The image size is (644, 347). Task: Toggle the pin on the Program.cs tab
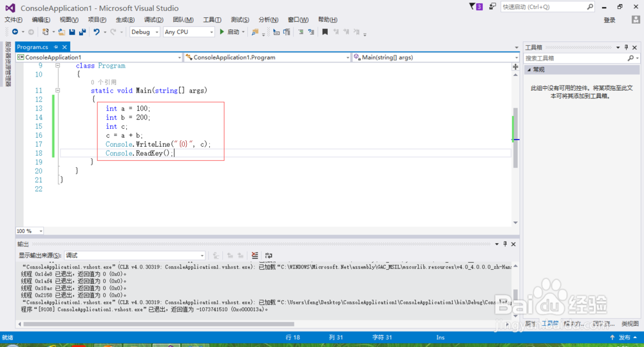point(56,47)
